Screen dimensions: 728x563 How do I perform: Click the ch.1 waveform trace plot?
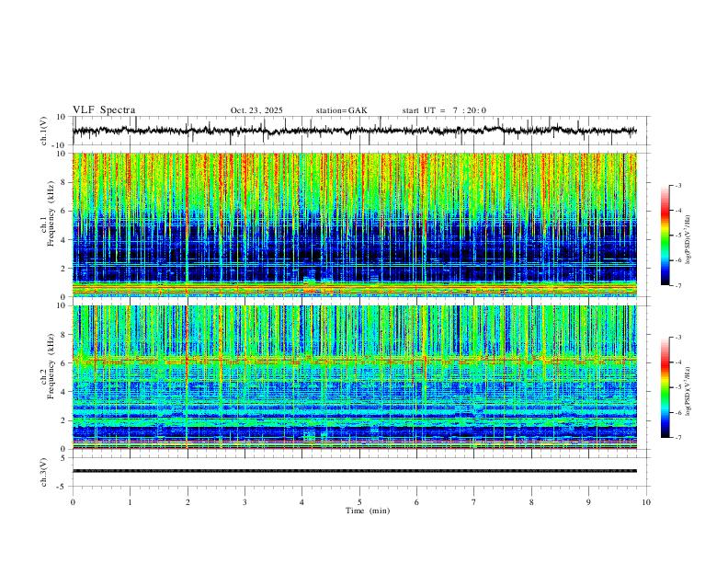pyautogui.click(x=354, y=131)
